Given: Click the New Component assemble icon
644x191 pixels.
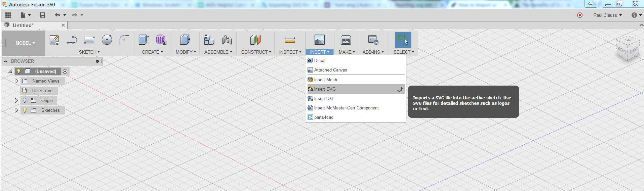Looking at the screenshot, I should 209,40.
